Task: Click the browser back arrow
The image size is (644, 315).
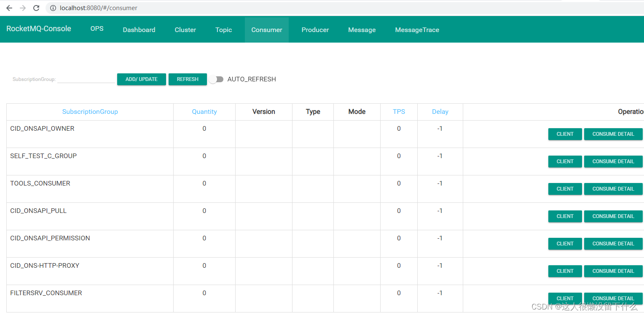Action: click(9, 8)
